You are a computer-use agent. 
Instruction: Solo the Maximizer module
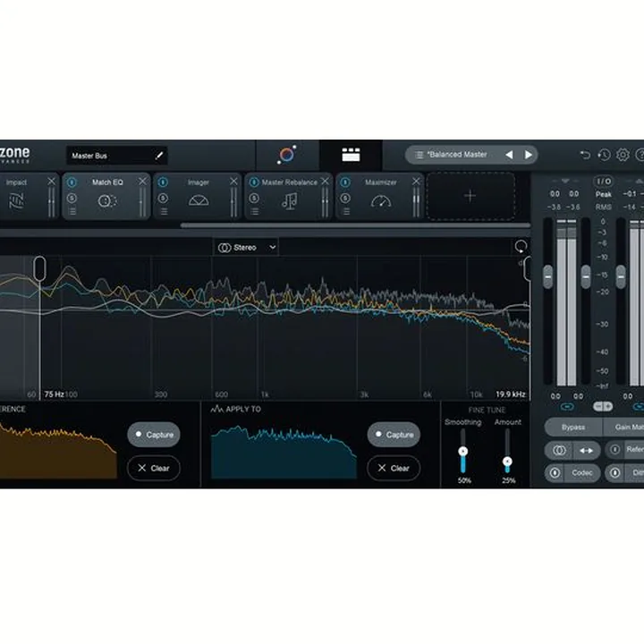345,199
